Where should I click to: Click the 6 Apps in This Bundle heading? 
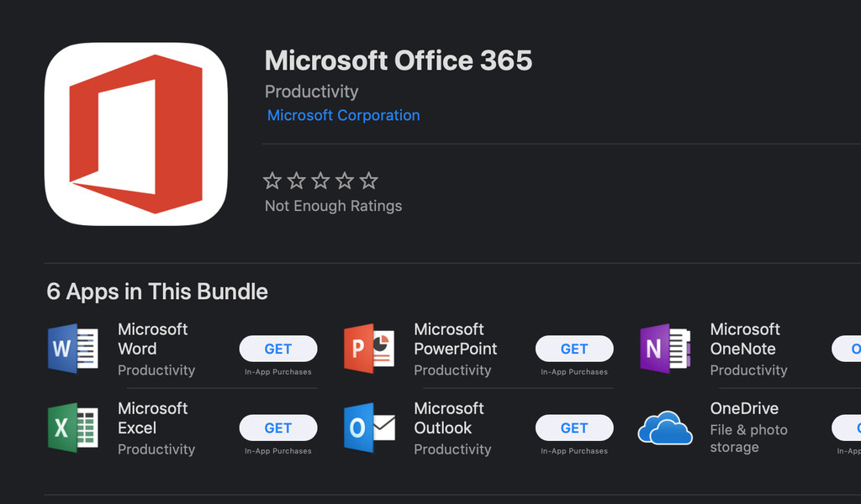157,291
